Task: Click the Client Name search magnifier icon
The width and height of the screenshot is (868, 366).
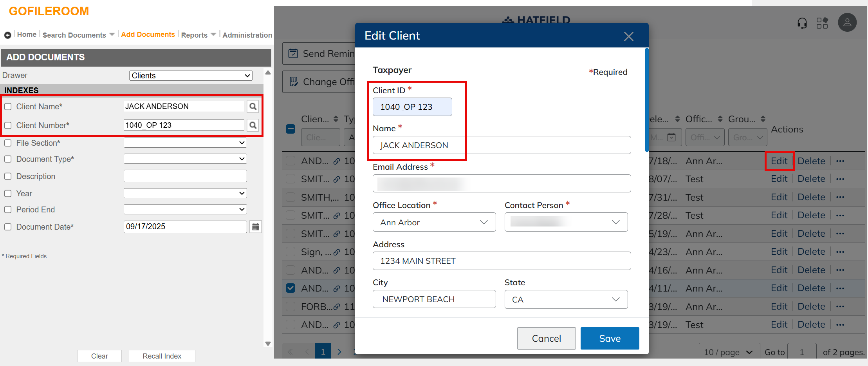Action: point(253,106)
